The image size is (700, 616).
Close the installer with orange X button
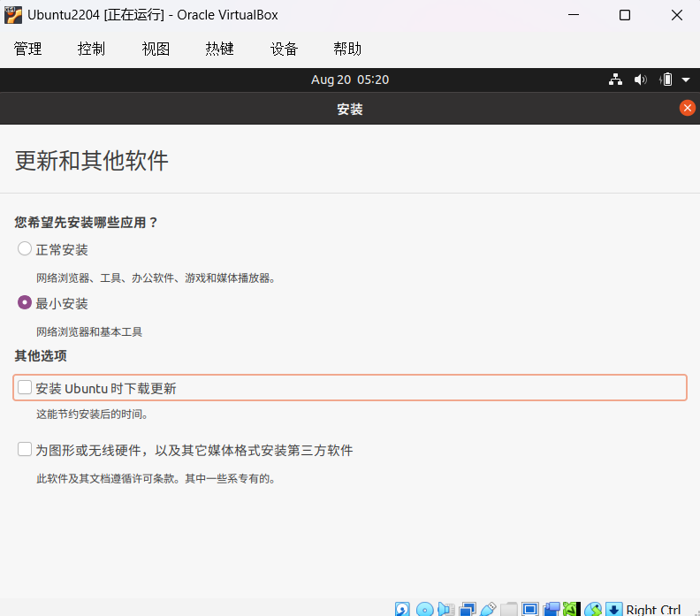pos(687,108)
